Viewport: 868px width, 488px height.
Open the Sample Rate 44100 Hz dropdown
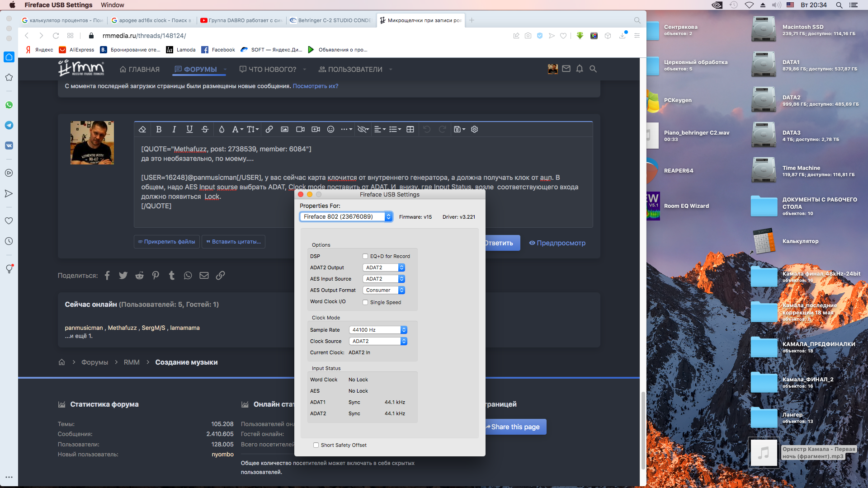378,330
